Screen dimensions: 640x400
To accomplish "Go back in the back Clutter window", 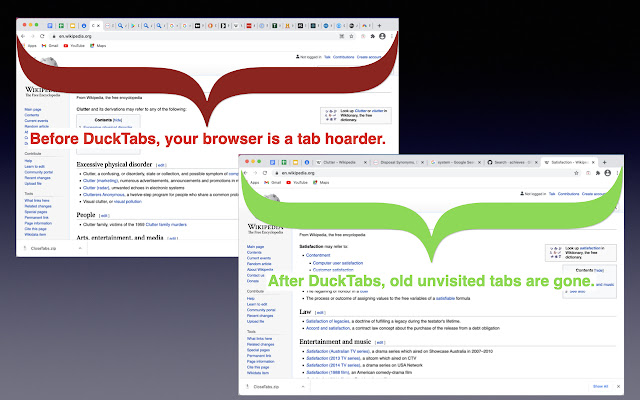I will pos(23,36).
